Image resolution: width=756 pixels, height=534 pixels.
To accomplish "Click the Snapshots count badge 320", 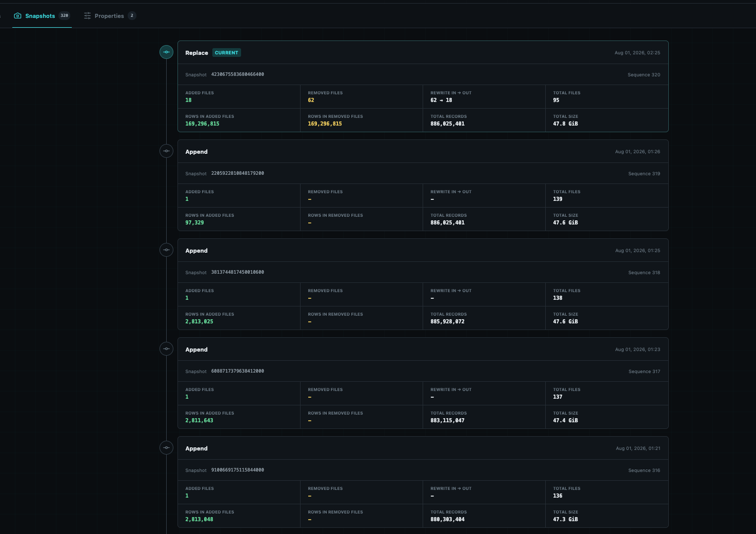I will pyautogui.click(x=64, y=15).
